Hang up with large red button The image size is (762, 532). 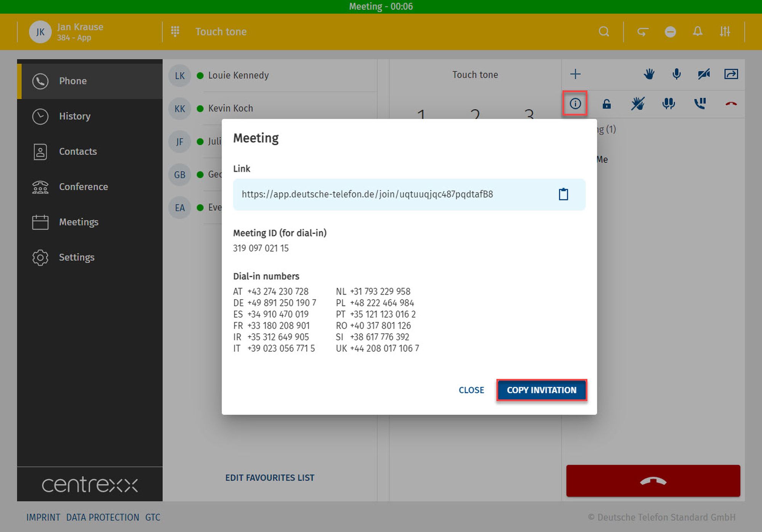tap(653, 481)
